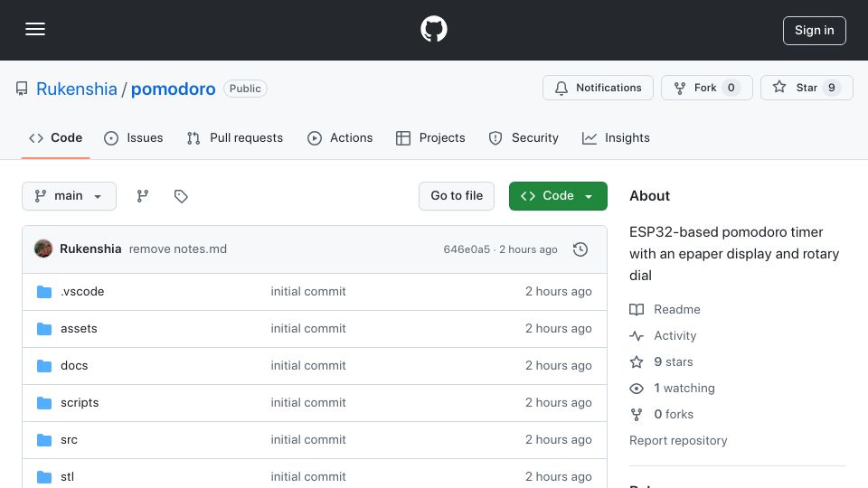868x488 pixels.
Task: Expand the green Code dropdown
Action: click(558, 196)
